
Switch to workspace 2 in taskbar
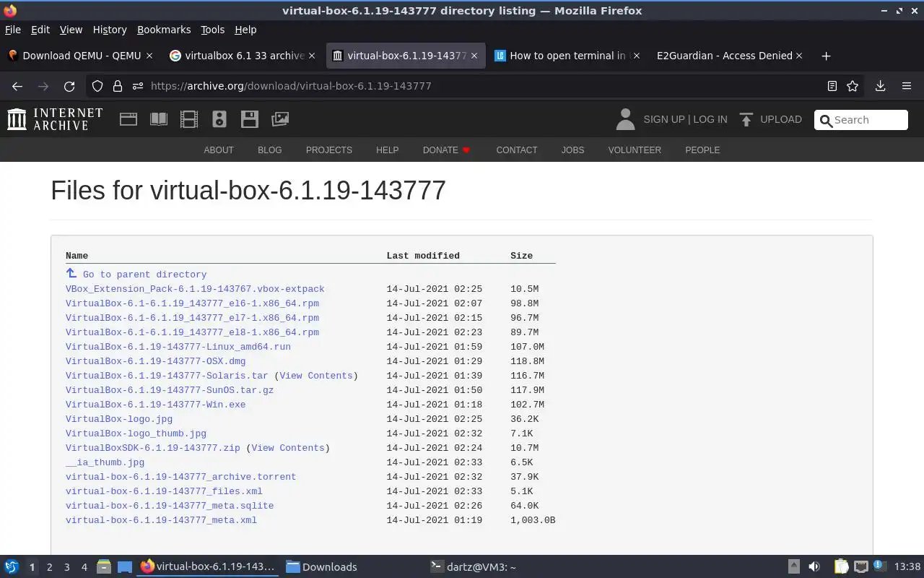pyautogui.click(x=49, y=567)
